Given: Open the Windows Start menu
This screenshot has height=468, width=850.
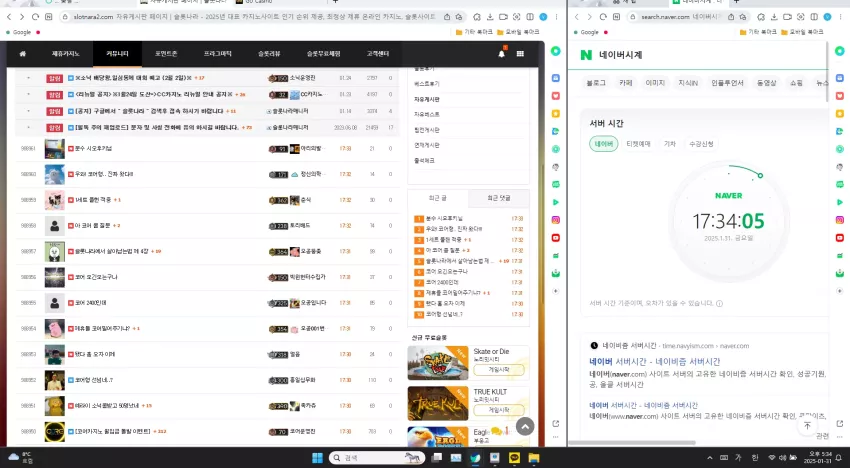Looking at the screenshot, I should [318, 458].
